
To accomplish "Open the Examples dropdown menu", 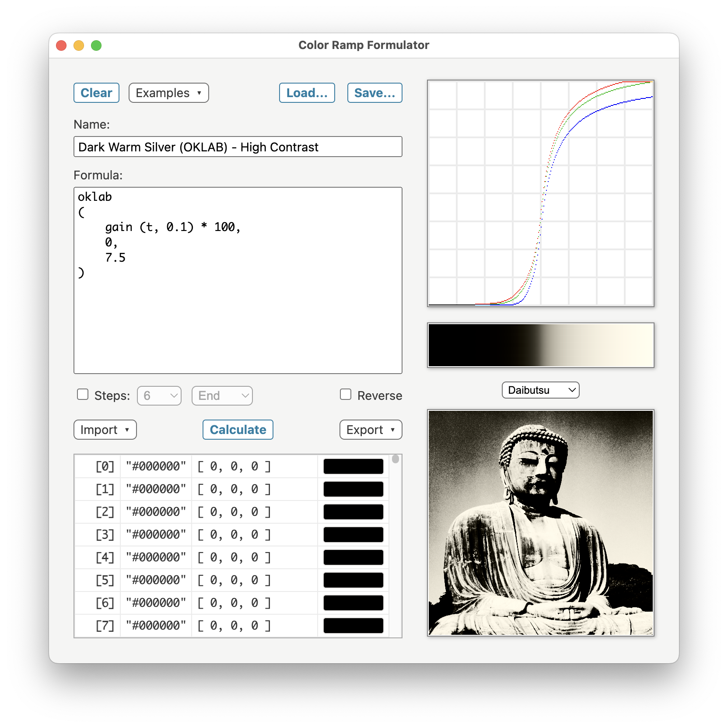I will pos(168,93).
